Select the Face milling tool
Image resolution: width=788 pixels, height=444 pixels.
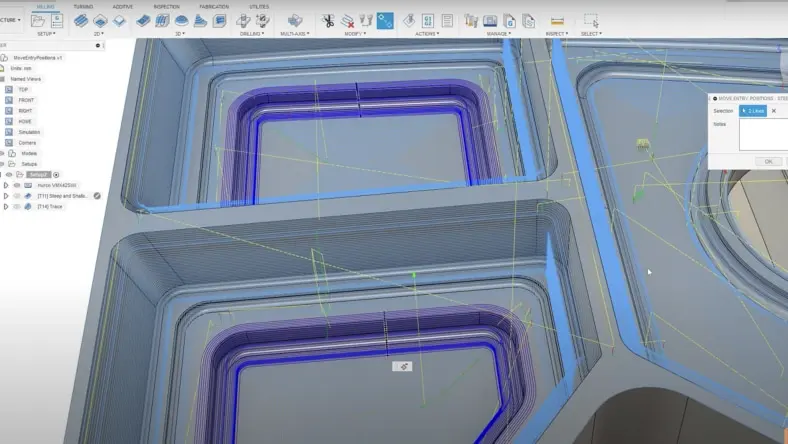coord(119,21)
